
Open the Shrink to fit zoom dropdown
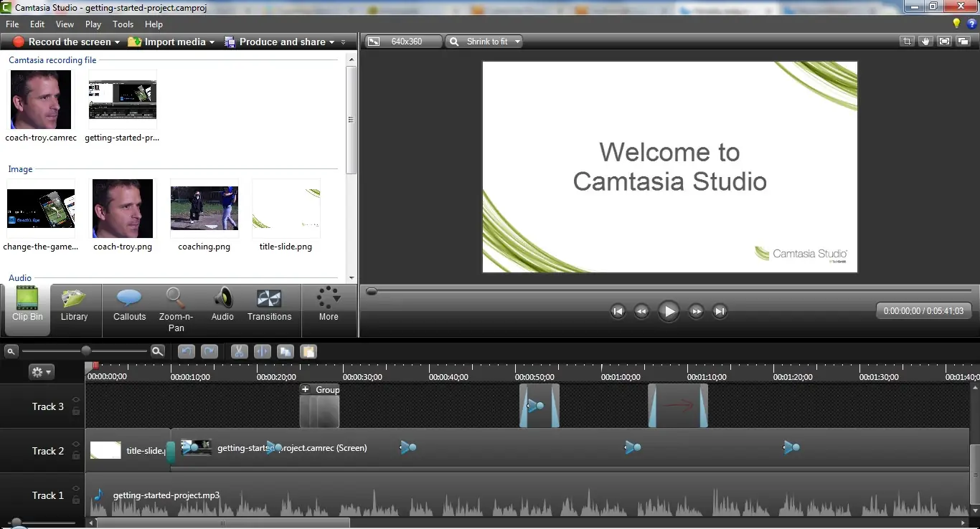point(484,42)
